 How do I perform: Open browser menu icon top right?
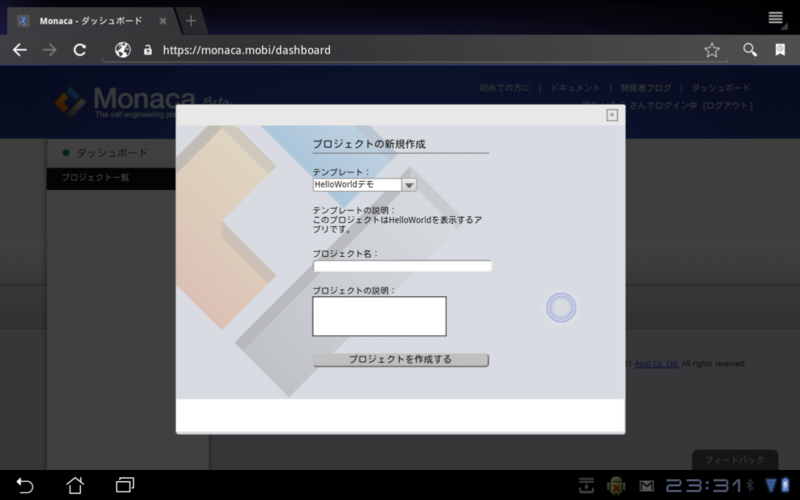pos(776,18)
